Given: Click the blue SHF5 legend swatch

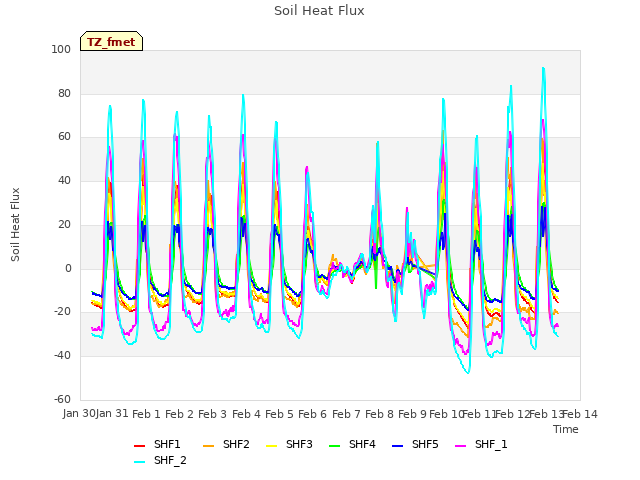Looking at the screenshot, I should click(x=398, y=446).
